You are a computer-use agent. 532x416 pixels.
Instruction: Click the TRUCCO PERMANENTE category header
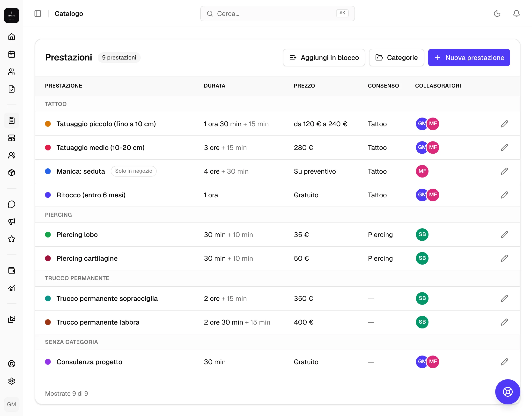click(77, 278)
